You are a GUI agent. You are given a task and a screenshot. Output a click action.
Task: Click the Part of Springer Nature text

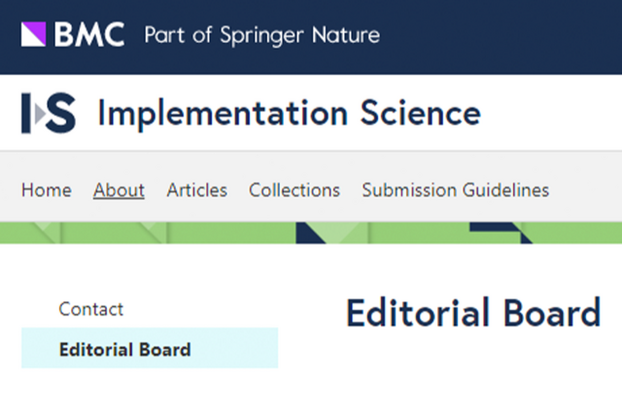point(262,35)
